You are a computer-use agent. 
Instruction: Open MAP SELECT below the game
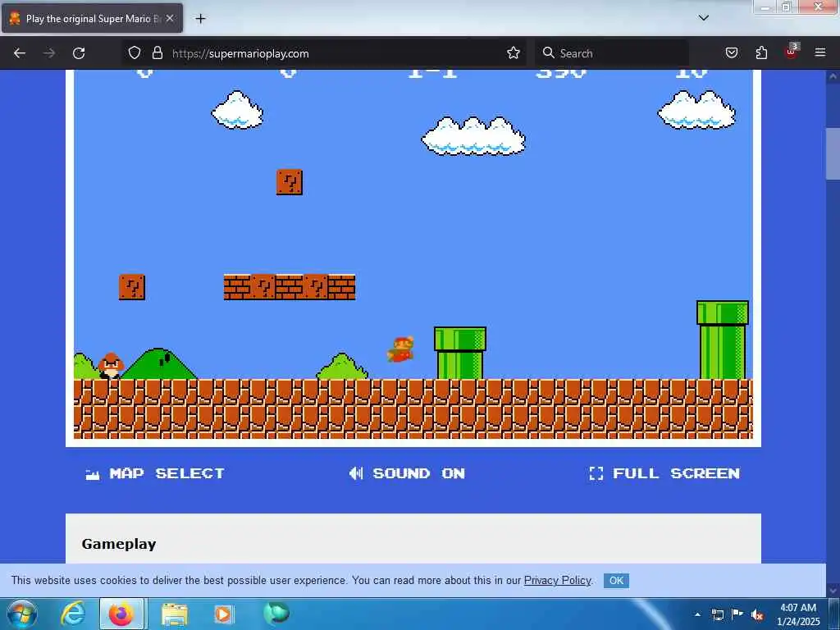click(x=155, y=473)
